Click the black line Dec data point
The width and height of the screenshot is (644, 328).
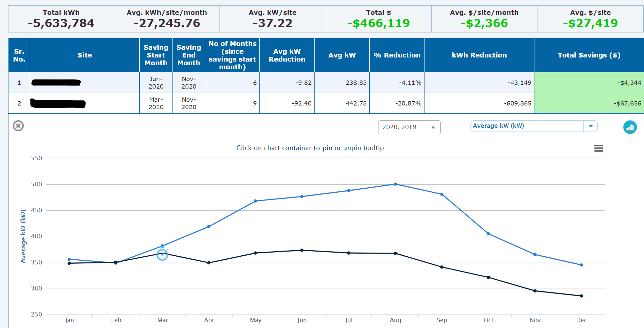click(x=581, y=296)
